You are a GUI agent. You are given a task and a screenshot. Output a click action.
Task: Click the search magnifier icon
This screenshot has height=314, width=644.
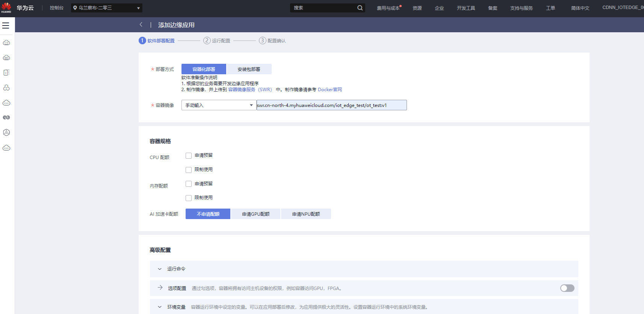pos(360,8)
